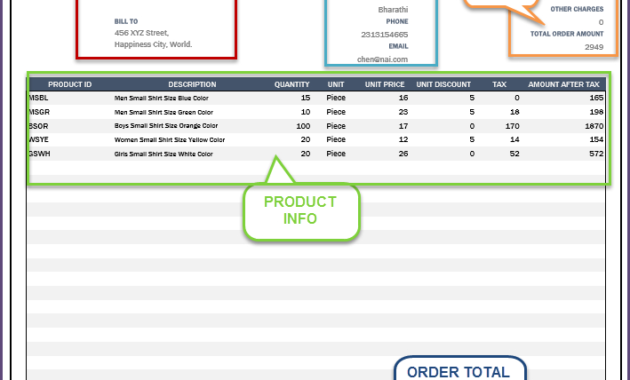Click 'Boys Small Shirt Size Orange Color' description

click(166, 126)
